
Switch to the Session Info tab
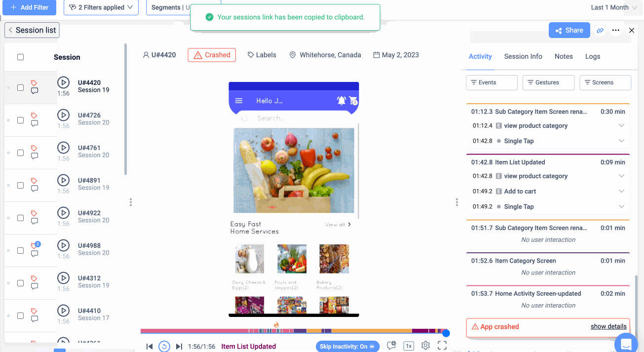[523, 56]
